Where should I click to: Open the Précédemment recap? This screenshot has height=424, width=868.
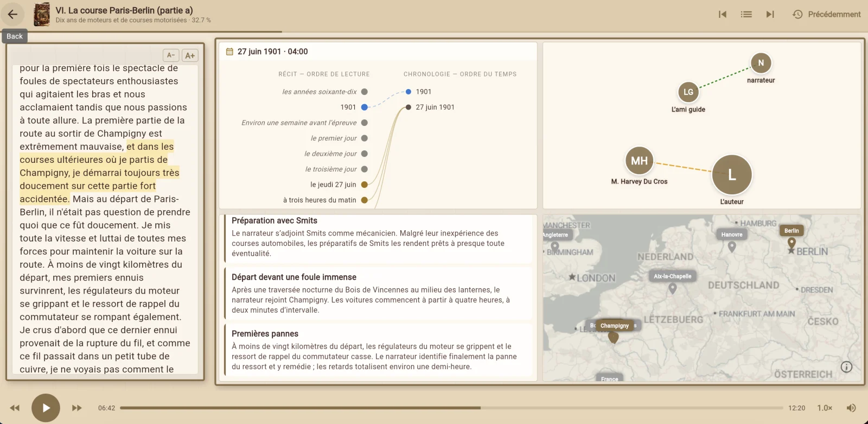point(826,15)
